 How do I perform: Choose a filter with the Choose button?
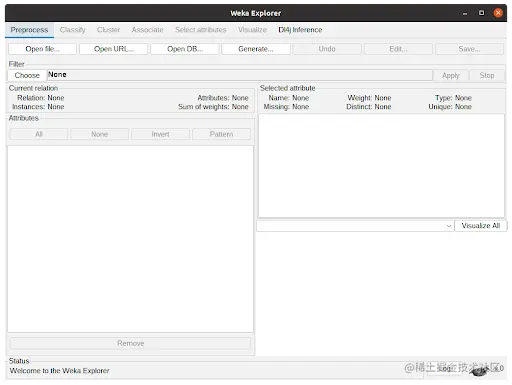(x=27, y=75)
